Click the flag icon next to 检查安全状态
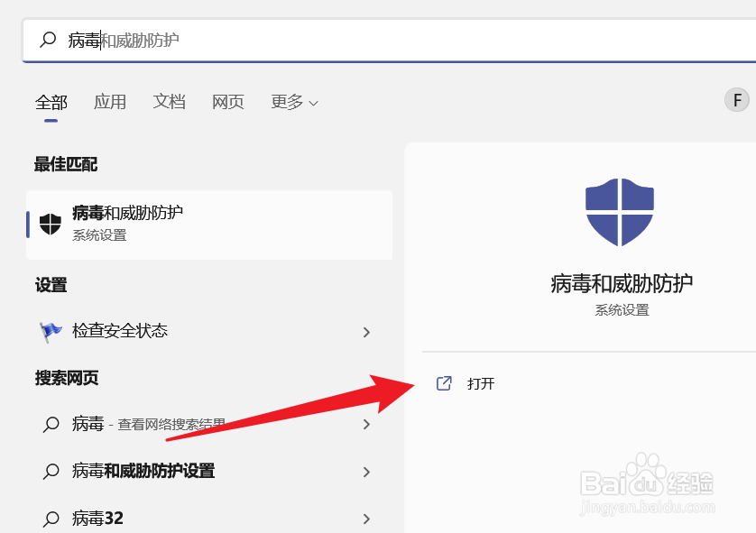This screenshot has width=756, height=533. [x=51, y=331]
